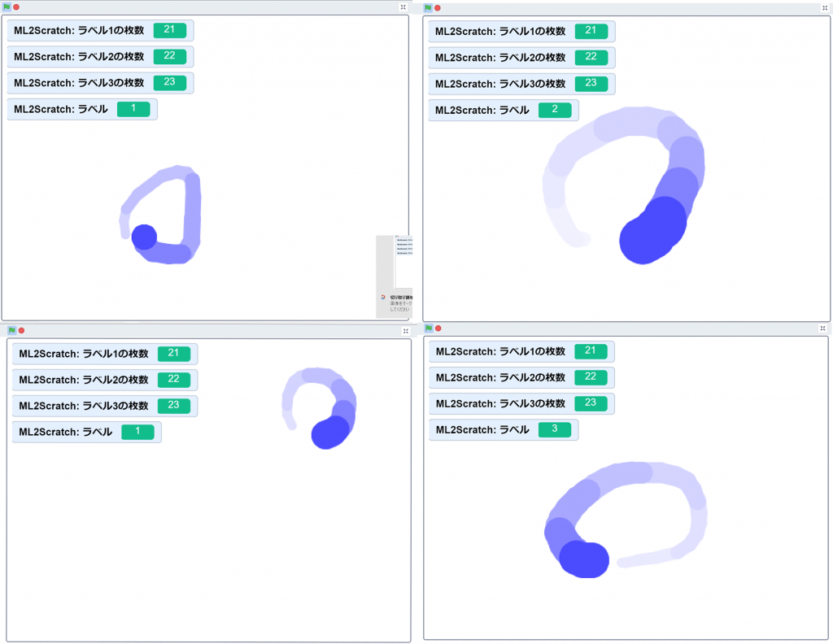Click the dark blue circle in the label 3 stage
Viewport: 833px width, 644px height.
[x=585, y=559]
